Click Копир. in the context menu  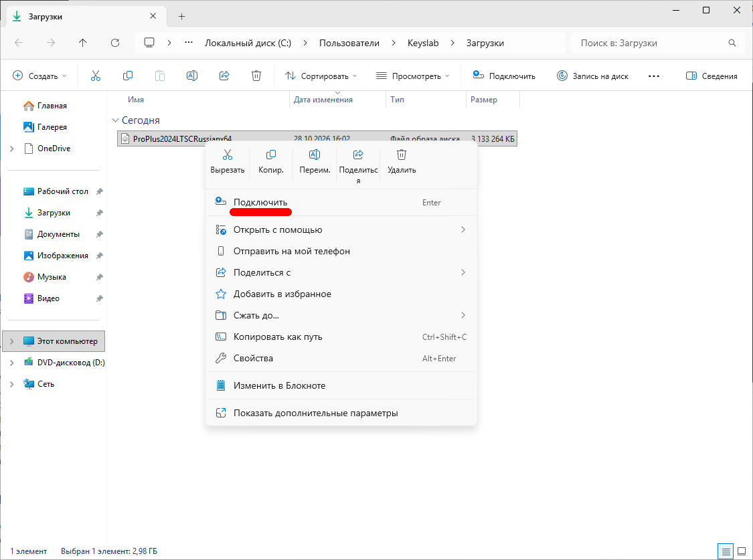[271, 161]
